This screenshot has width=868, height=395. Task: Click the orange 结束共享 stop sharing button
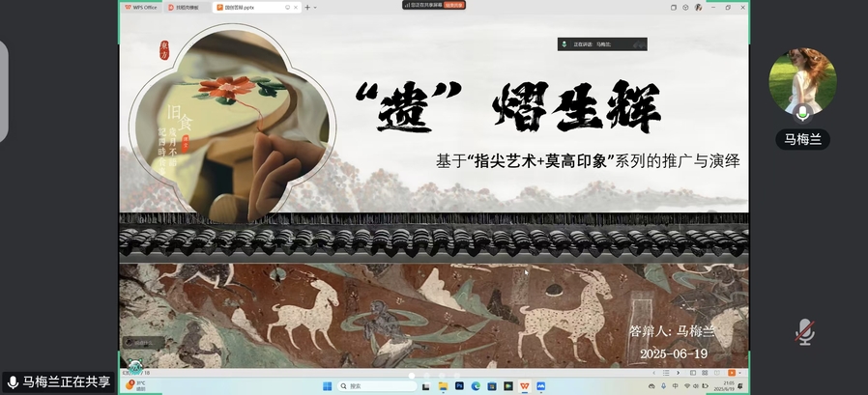454,5
